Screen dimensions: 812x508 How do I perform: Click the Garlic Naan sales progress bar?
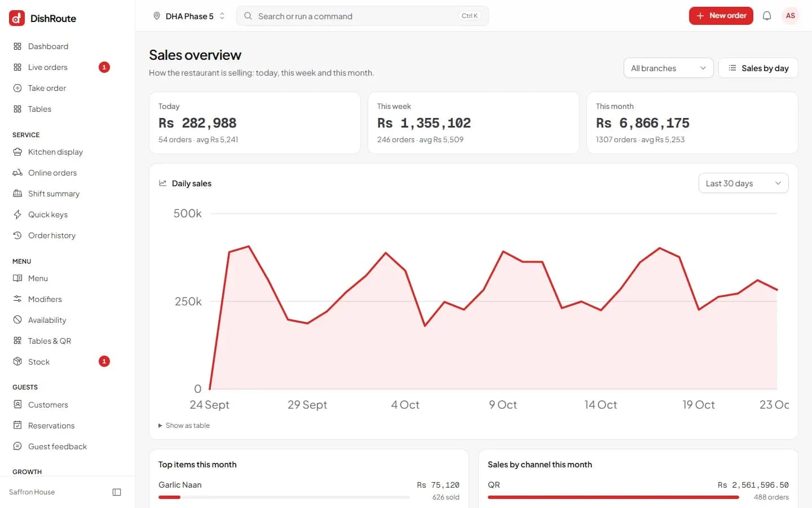284,497
